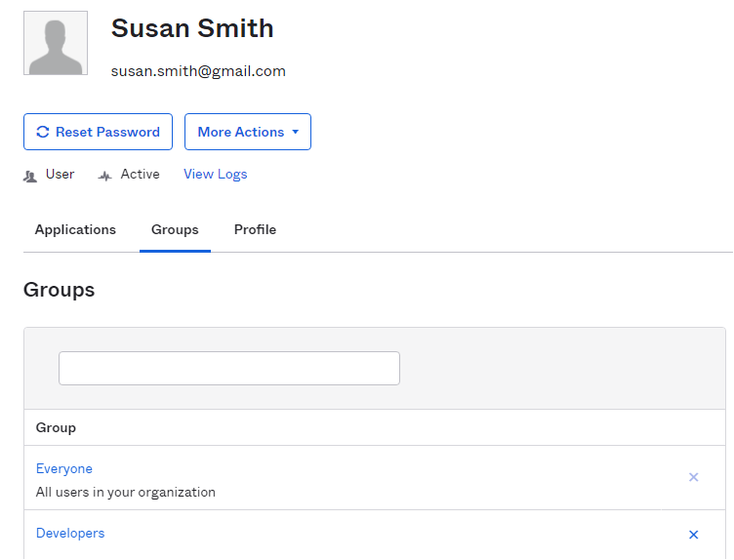Viewport: 734px width, 560px height.
Task: Click the User role person icon
Action: [x=30, y=176]
